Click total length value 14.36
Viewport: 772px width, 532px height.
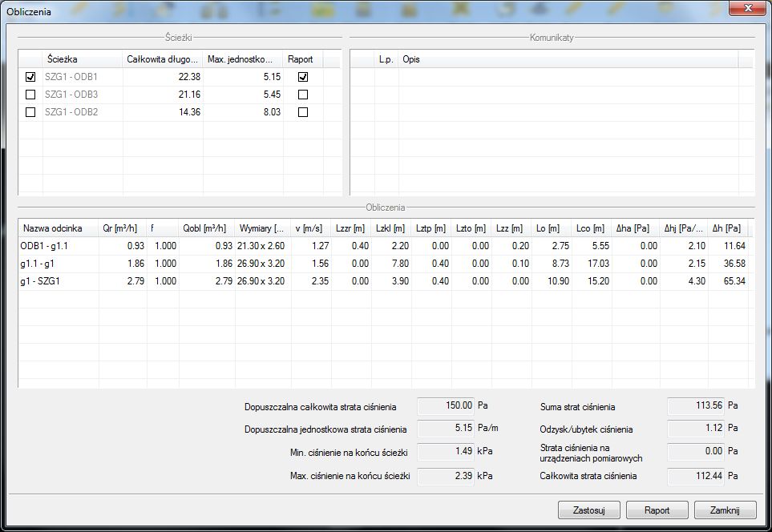pos(189,112)
